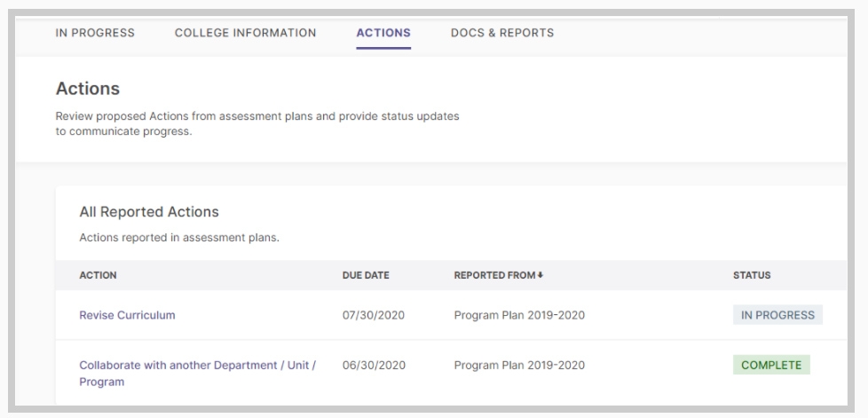Click the All Reported Actions heading

(x=149, y=211)
